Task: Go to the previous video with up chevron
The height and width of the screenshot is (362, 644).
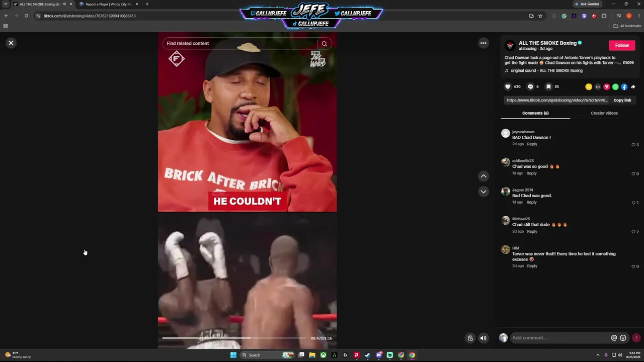Action: click(484, 176)
